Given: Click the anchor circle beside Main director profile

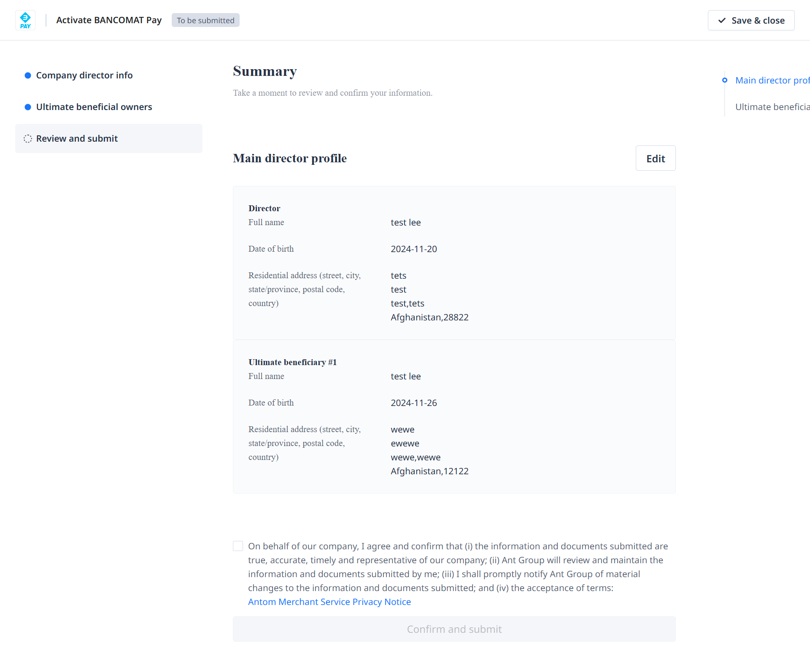Looking at the screenshot, I should pos(725,80).
